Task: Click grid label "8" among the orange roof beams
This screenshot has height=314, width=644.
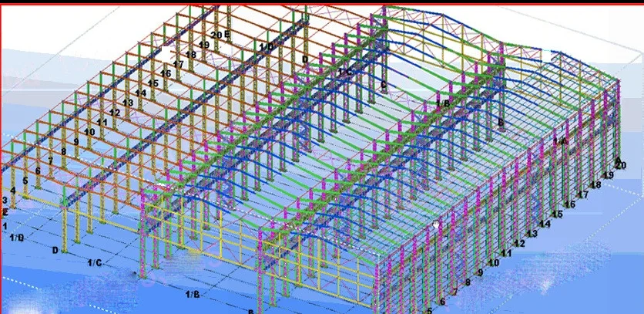Action: [63, 152]
